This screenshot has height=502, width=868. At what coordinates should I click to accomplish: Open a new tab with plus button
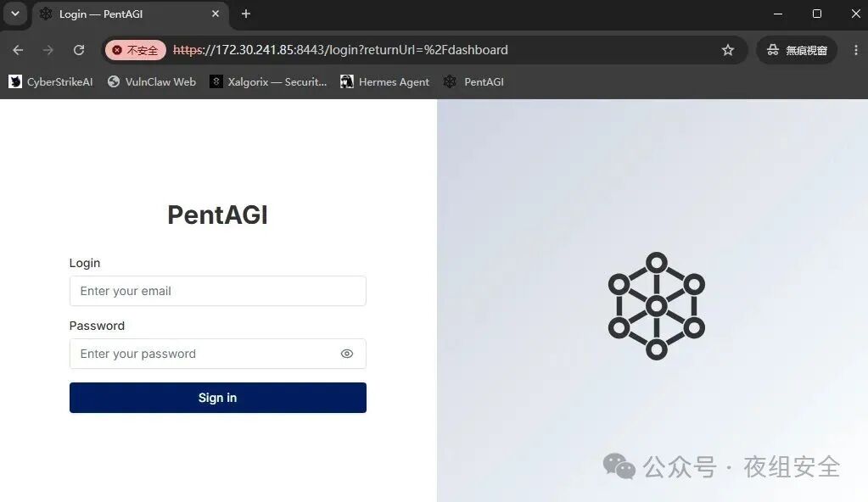(246, 14)
